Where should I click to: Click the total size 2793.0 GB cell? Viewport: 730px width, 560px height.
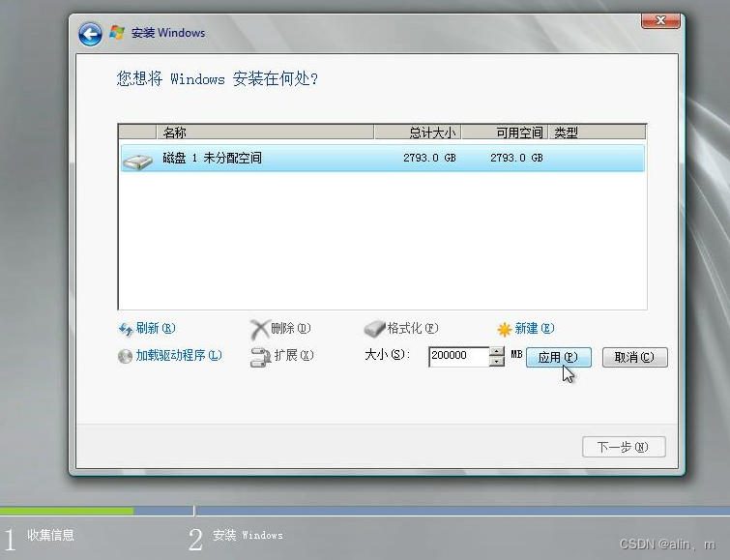429,158
